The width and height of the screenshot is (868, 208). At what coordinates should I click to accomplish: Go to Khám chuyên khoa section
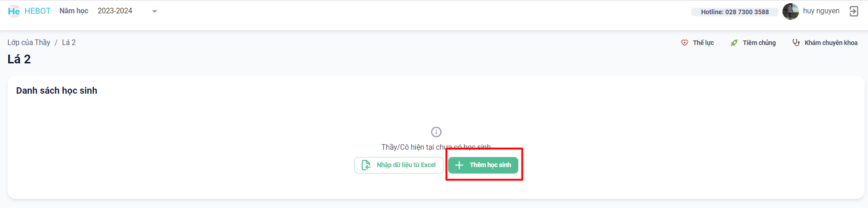pyautogui.click(x=831, y=43)
